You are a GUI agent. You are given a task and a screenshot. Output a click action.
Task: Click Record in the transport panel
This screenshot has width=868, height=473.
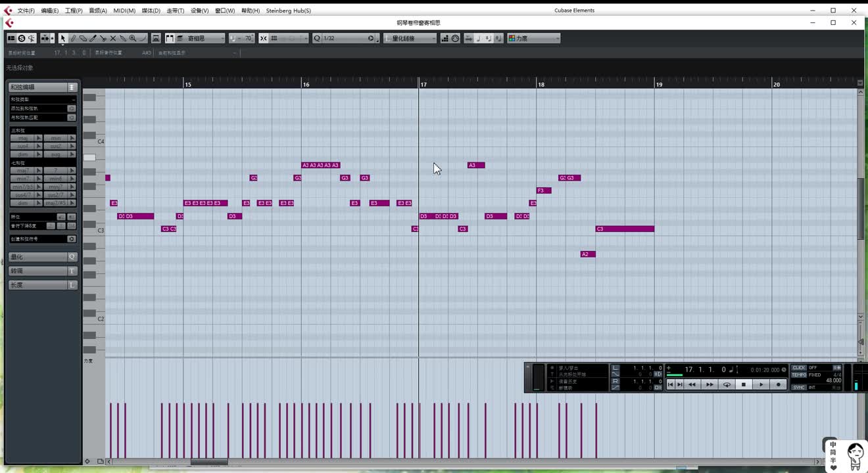[779, 384]
